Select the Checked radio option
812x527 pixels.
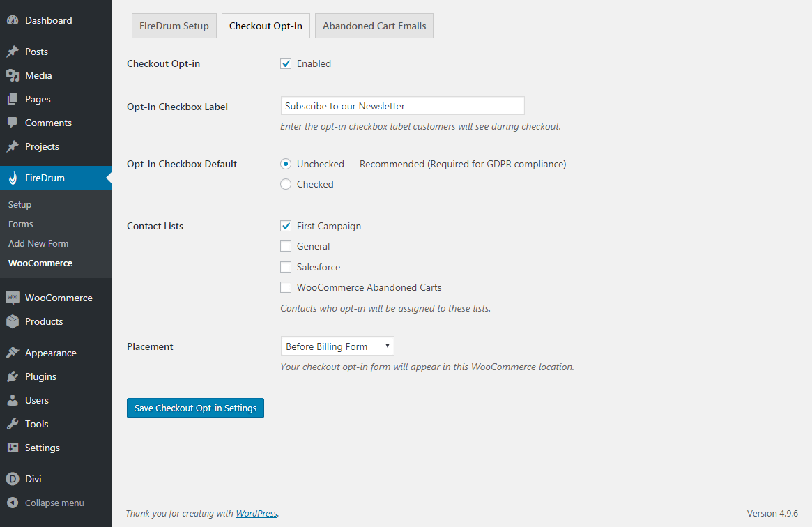(x=286, y=184)
